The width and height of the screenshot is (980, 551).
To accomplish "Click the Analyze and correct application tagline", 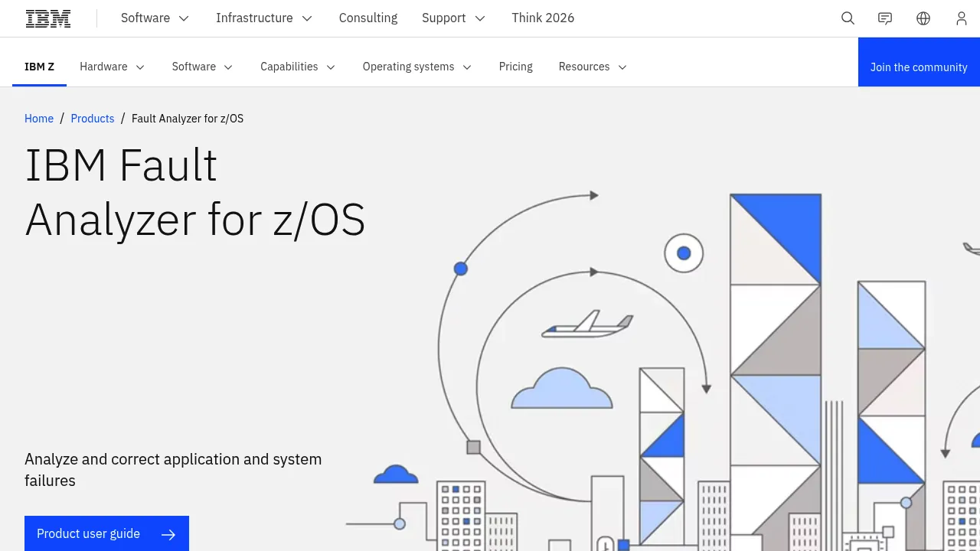I will (x=173, y=470).
